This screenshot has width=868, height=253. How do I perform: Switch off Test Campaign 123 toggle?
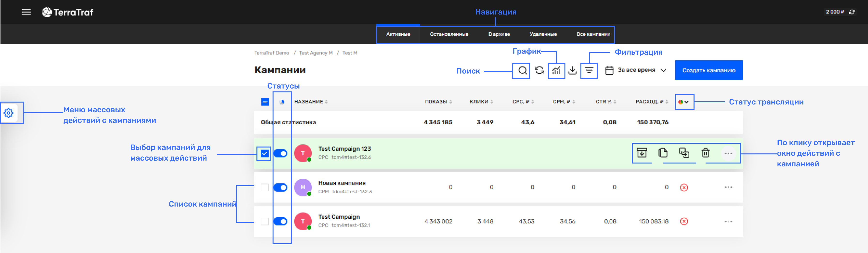(280, 153)
